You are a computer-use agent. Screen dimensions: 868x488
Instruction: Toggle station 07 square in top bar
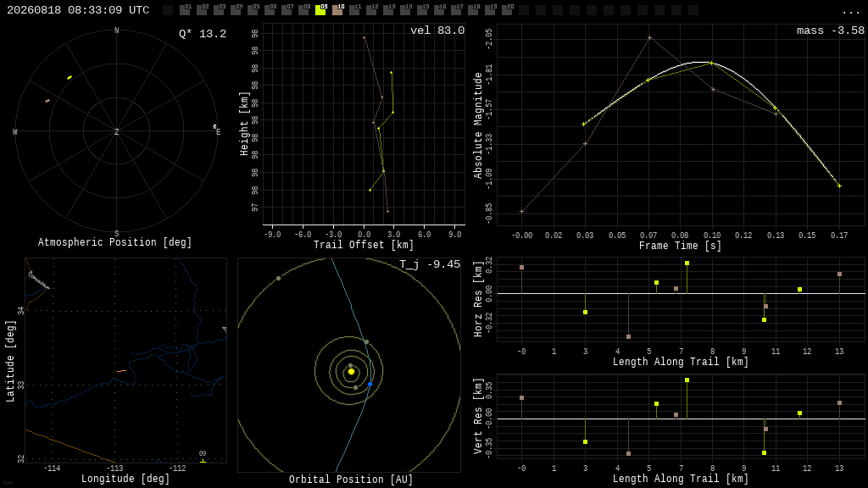tap(287, 10)
